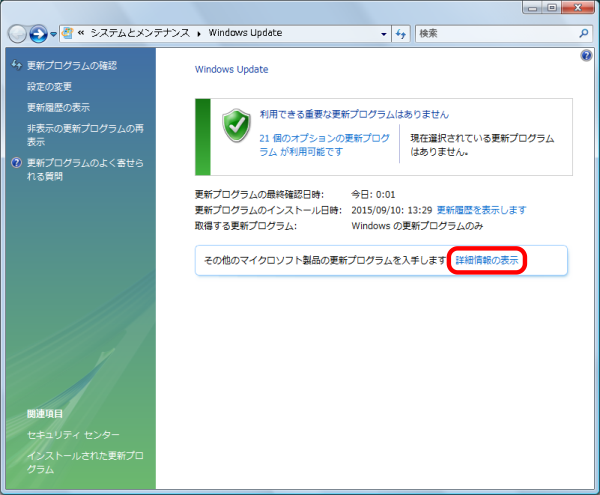Viewport: 600px width, 495px height.
Task: Click the green shield status icon
Action: [236, 125]
